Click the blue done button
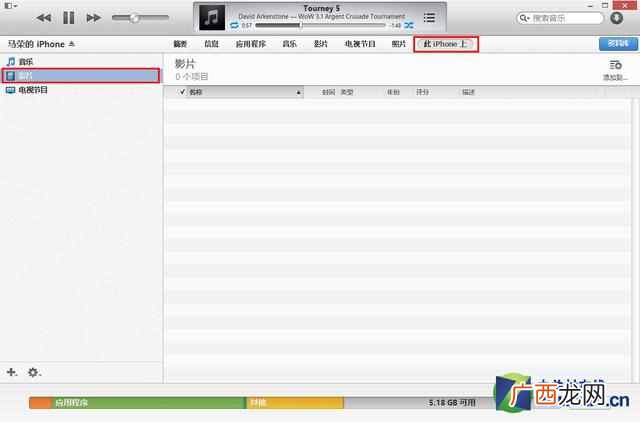Image resolution: width=640 pixels, height=423 pixels. (618, 44)
